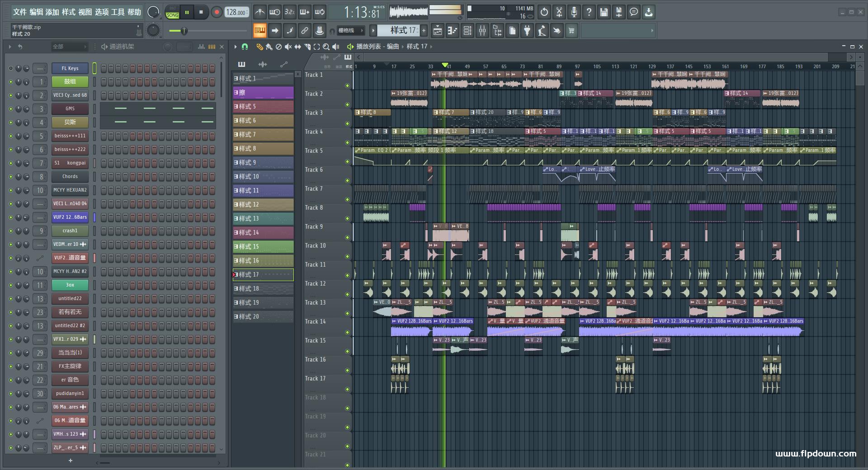868x470 pixels.
Task: Open the 样式 menu
Action: [69, 12]
